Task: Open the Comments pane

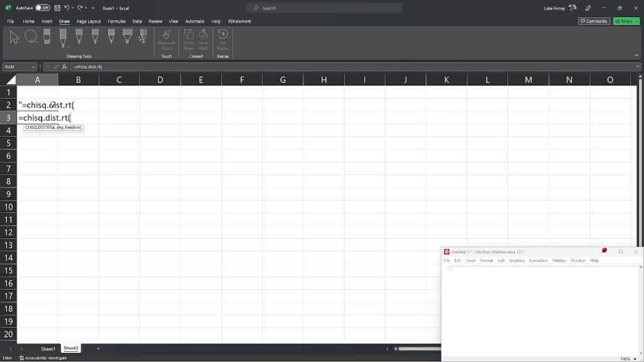Action: pos(594,21)
